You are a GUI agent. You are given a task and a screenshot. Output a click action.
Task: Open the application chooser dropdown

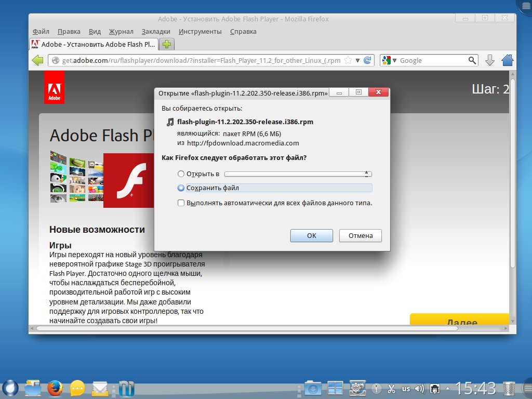298,174
